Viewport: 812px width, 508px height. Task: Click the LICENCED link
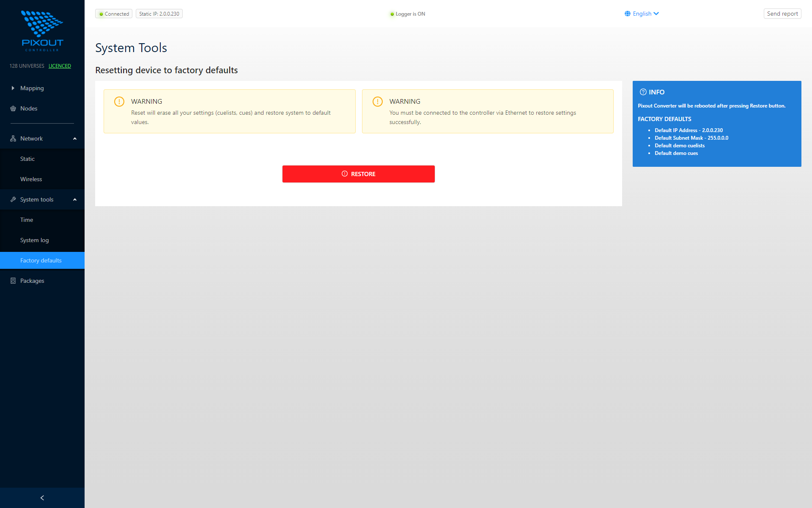pyautogui.click(x=60, y=66)
